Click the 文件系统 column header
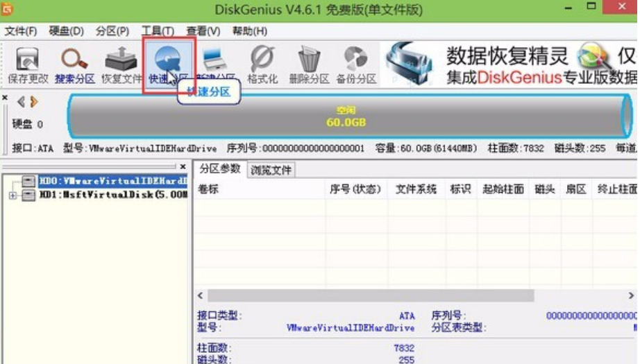This screenshot has height=364, width=640. [x=416, y=189]
